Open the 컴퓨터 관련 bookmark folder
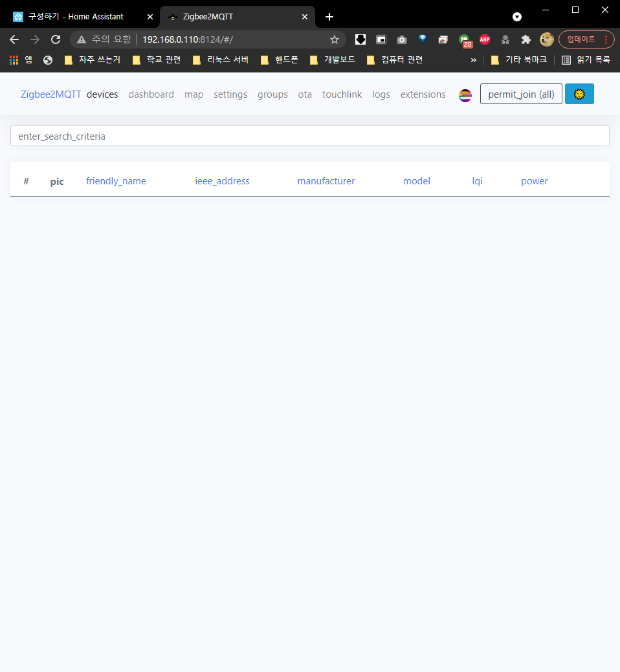The height and width of the screenshot is (672, 620). pos(395,60)
